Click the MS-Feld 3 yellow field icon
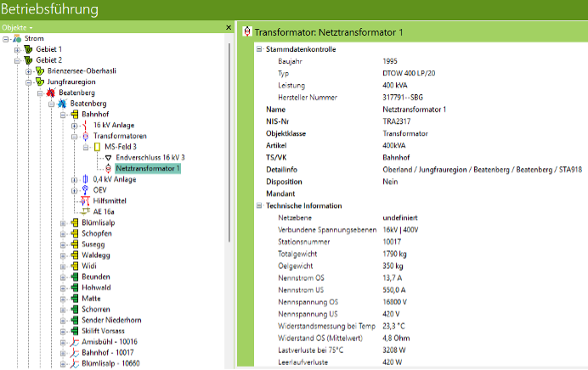Viewport: 588px width, 370px height. (97, 147)
